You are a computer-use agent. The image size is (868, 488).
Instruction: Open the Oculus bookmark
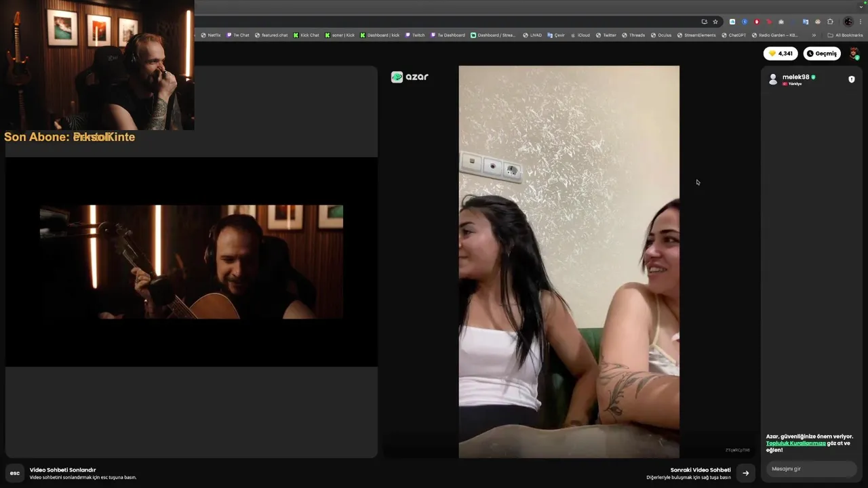[x=661, y=35]
